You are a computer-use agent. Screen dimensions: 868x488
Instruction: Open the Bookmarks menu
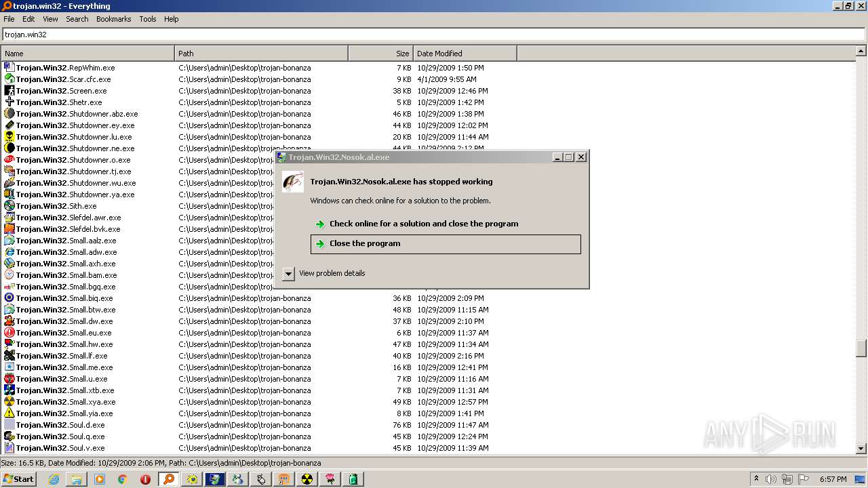click(x=113, y=19)
